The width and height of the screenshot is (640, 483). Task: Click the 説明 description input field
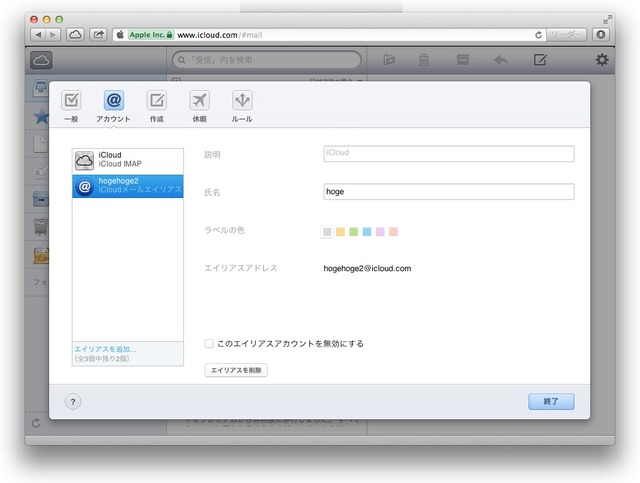tap(449, 154)
